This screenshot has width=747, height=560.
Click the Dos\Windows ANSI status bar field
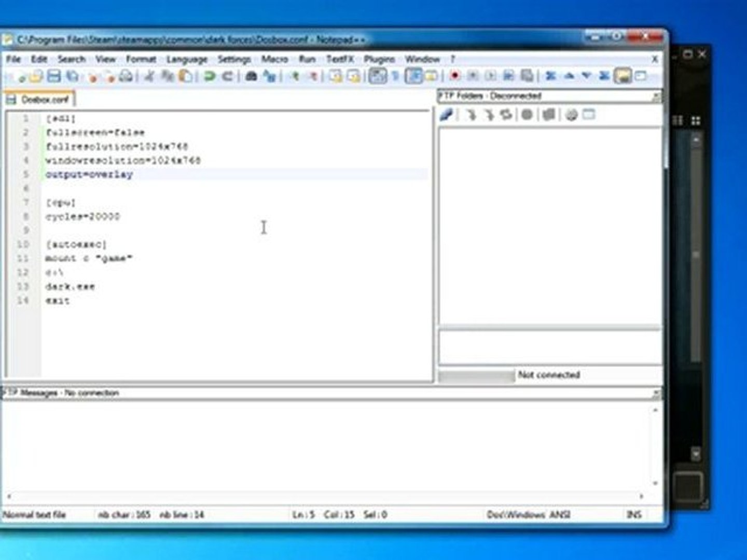(528, 515)
